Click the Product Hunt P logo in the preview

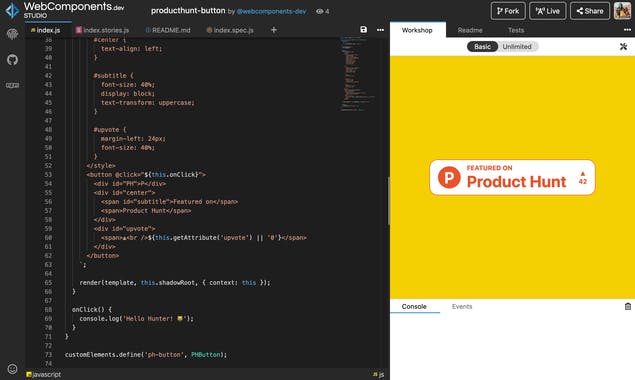tap(449, 177)
